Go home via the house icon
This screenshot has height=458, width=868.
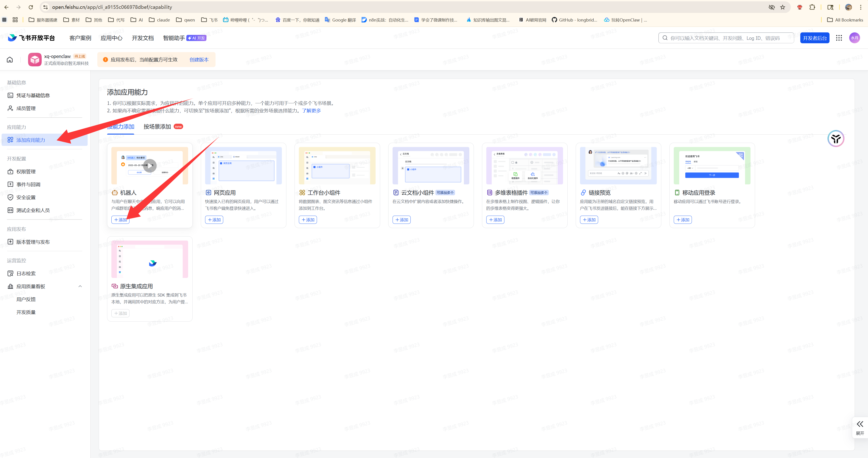point(10,60)
